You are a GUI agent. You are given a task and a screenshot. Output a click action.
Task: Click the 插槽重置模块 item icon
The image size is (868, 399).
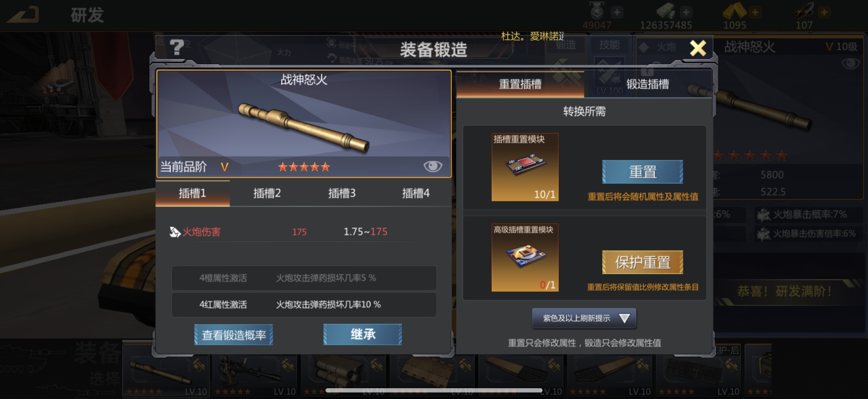pyautogui.click(x=525, y=167)
